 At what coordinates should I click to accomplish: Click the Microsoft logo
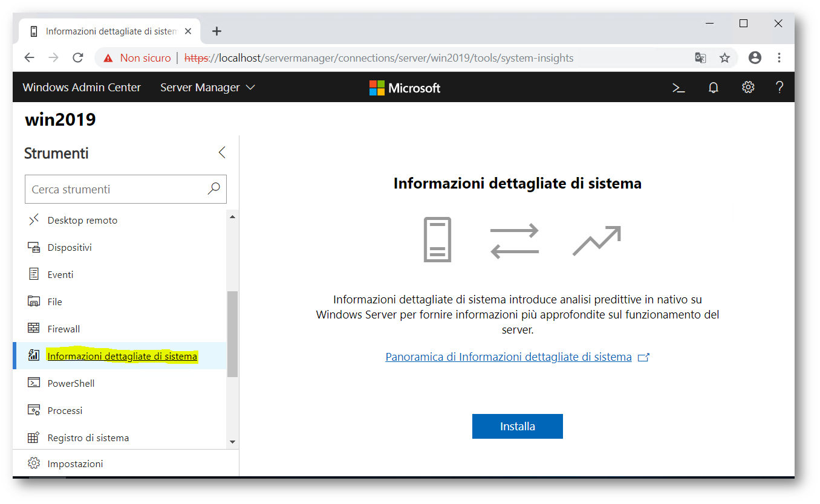[405, 88]
